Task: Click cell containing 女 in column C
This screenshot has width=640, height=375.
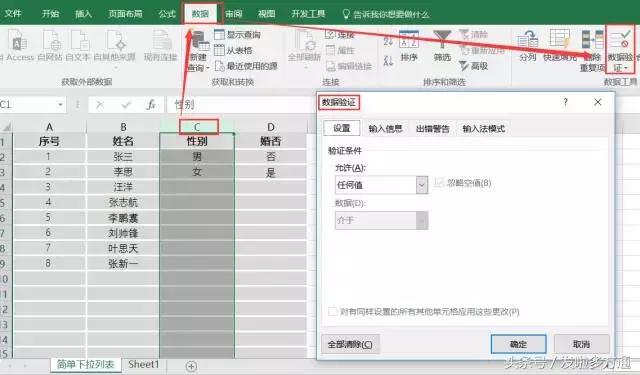Action: coord(197,172)
